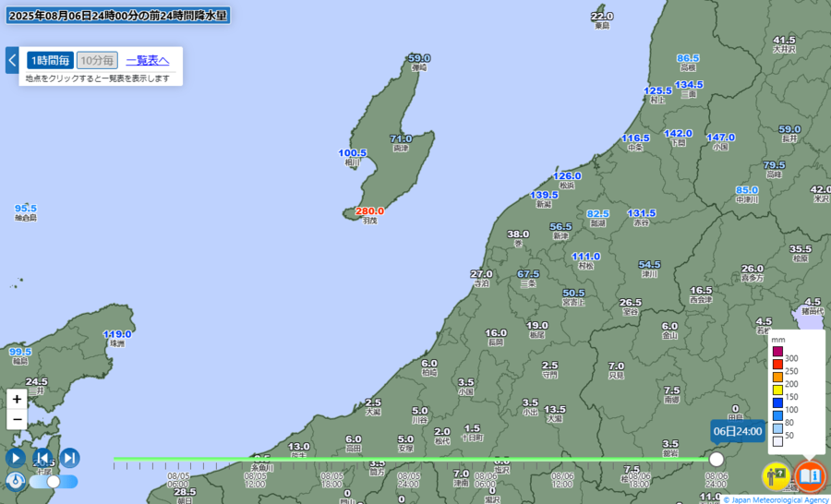
Task: Start the timeline play animation
Action: pos(16,458)
